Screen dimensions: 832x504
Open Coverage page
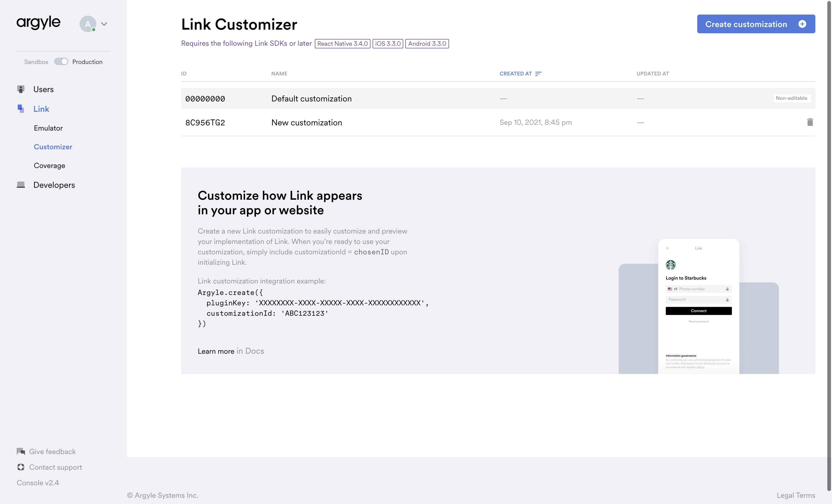[x=49, y=165]
